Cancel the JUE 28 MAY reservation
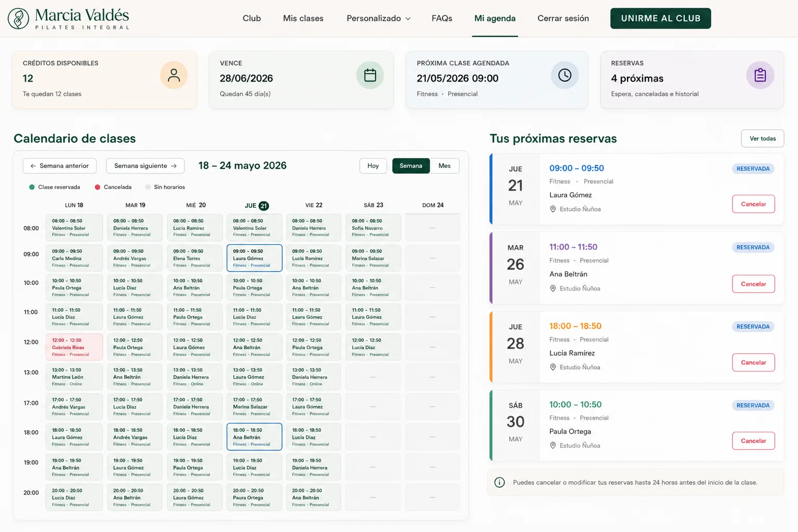This screenshot has width=798, height=532. tap(753, 362)
